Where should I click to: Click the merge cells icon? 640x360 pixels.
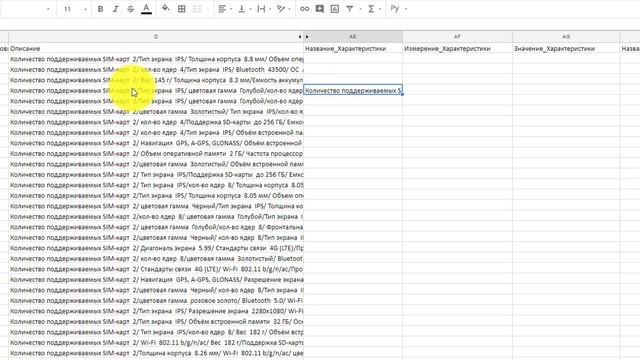tap(197, 9)
